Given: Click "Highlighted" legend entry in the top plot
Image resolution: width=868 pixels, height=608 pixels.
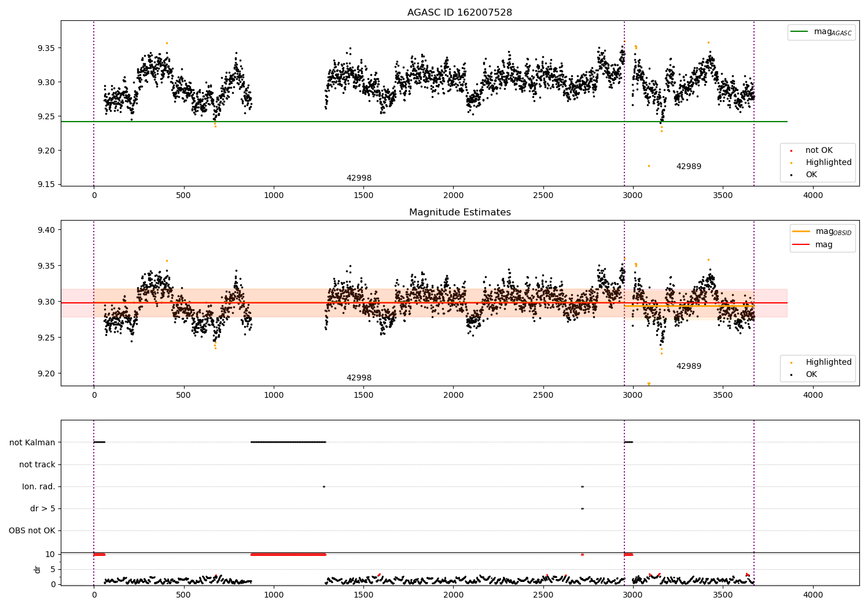Looking at the screenshot, I should pos(829,162).
